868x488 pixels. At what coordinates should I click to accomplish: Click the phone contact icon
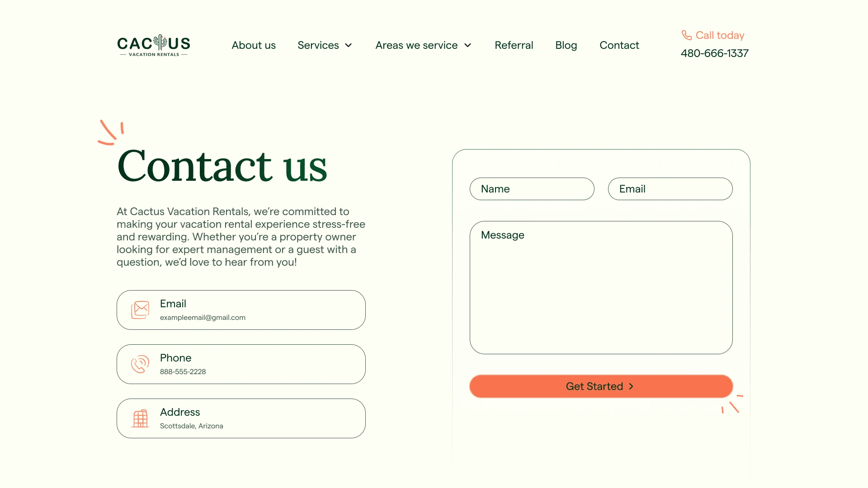pos(140,364)
